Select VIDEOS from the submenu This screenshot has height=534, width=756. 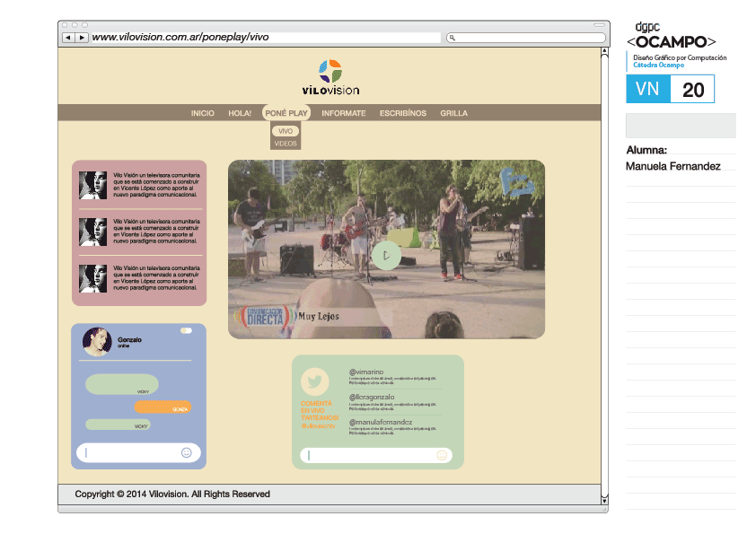[x=286, y=144]
